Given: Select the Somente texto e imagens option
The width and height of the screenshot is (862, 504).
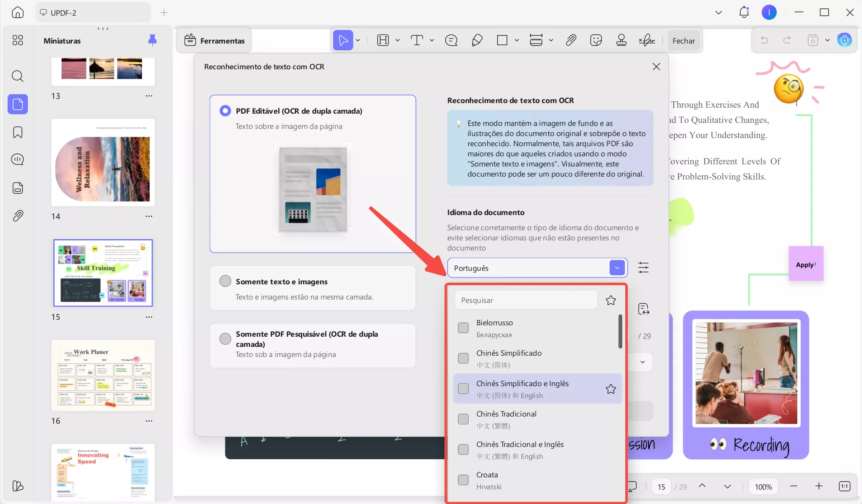Looking at the screenshot, I should click(225, 281).
